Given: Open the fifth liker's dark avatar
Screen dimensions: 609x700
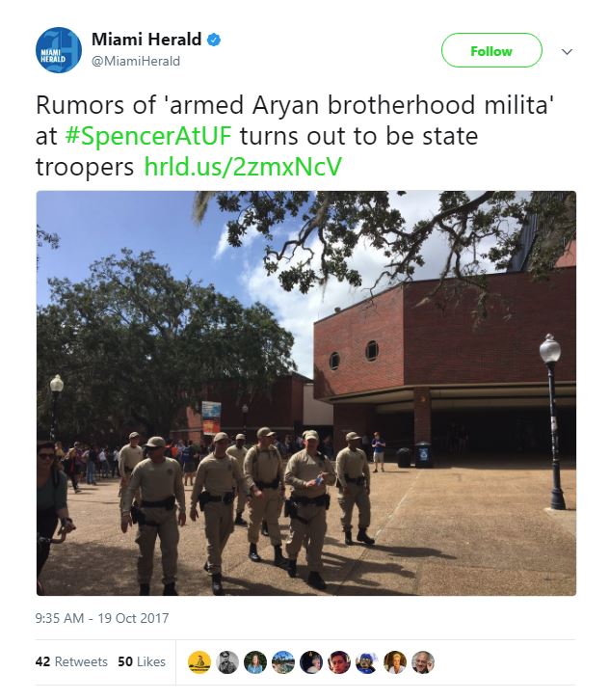Looking at the screenshot, I should click(x=311, y=662).
